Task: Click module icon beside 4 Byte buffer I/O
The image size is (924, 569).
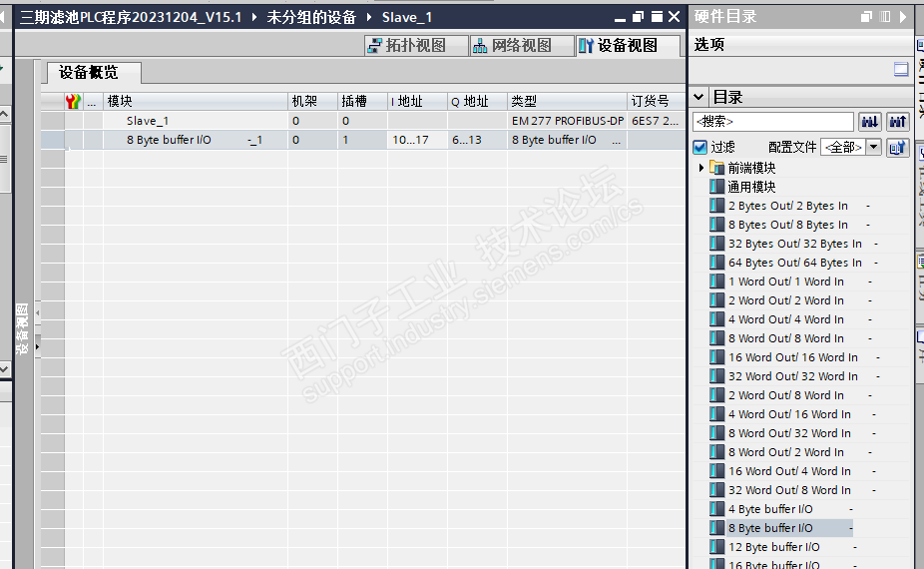Action: (716, 509)
